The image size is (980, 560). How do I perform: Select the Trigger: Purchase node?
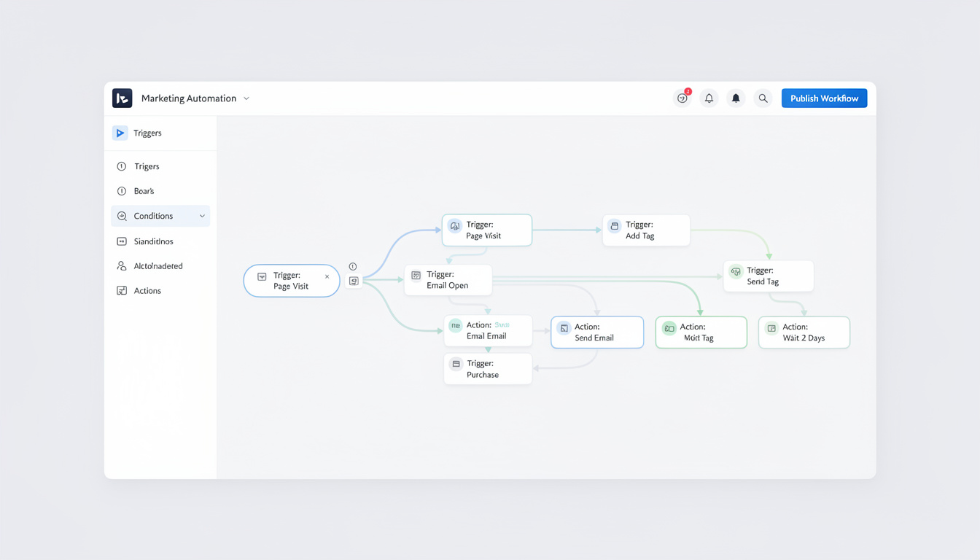tap(488, 369)
